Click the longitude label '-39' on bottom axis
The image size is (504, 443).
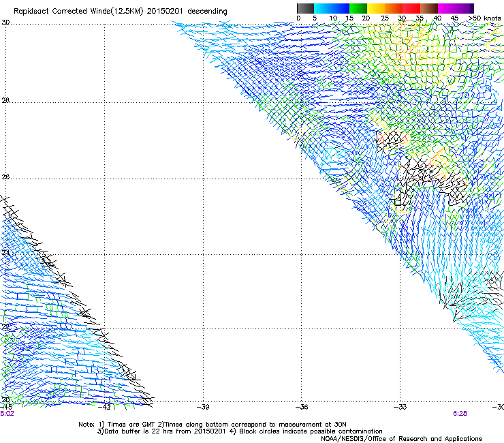tap(203, 407)
